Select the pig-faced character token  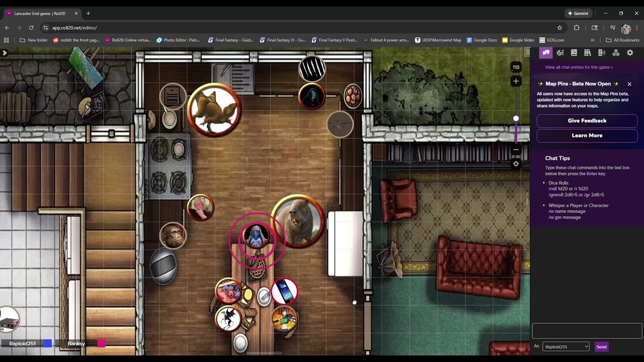(228, 291)
